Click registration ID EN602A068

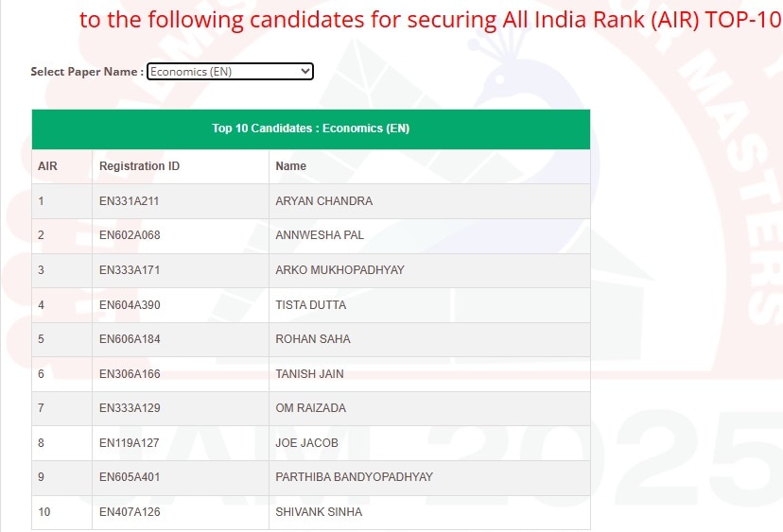pyautogui.click(x=130, y=235)
